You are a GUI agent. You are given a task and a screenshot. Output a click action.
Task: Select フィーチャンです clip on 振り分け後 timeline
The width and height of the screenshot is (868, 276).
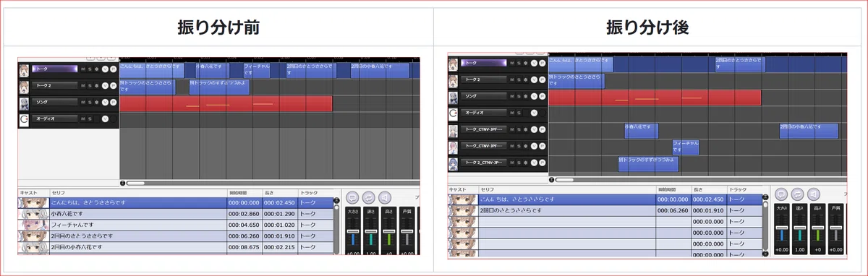tap(685, 147)
